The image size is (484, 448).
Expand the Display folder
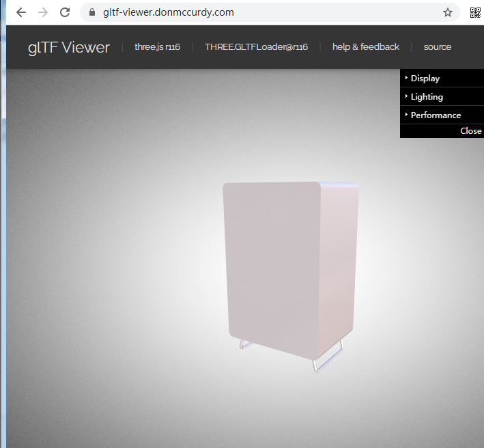(442, 78)
